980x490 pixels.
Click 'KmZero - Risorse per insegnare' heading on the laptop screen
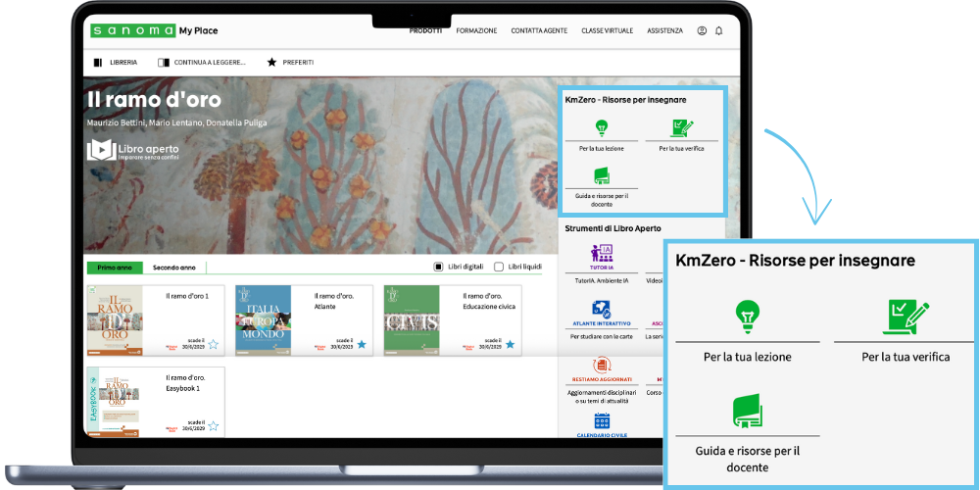(x=625, y=100)
